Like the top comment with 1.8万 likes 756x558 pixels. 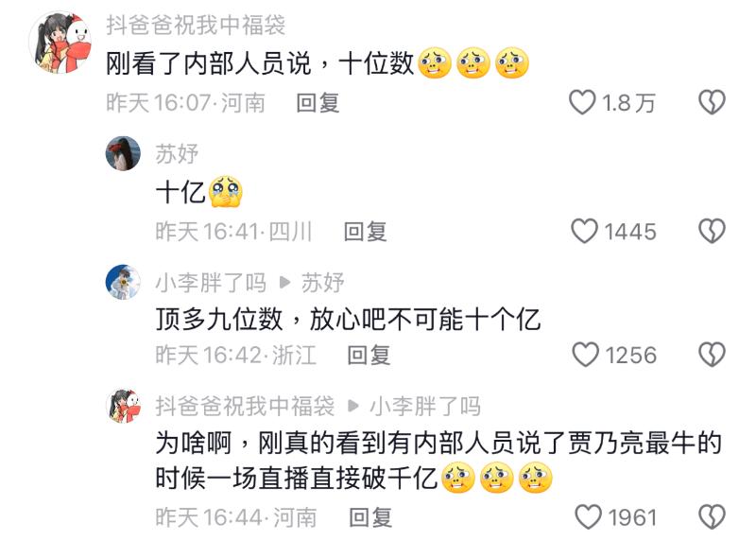click(582, 102)
